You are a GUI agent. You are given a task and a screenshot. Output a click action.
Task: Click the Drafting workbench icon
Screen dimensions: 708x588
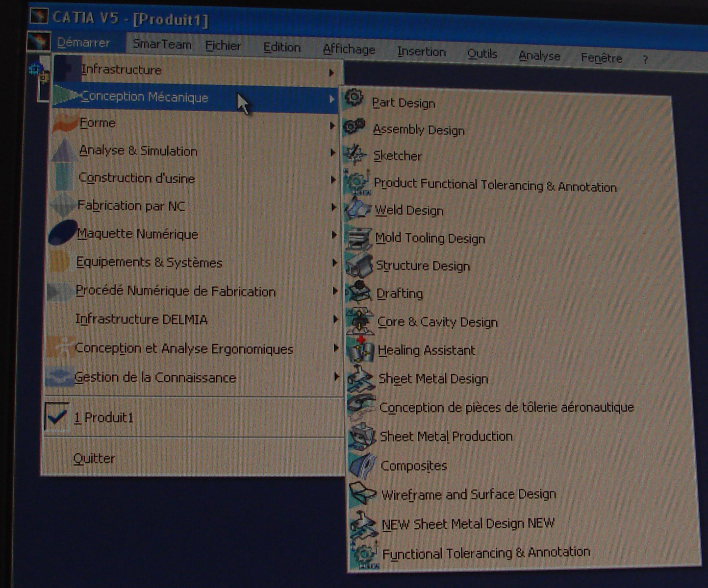tap(359, 292)
